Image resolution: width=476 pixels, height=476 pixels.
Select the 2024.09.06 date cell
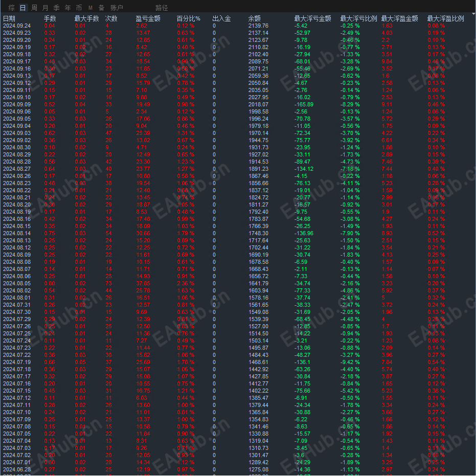17,111
